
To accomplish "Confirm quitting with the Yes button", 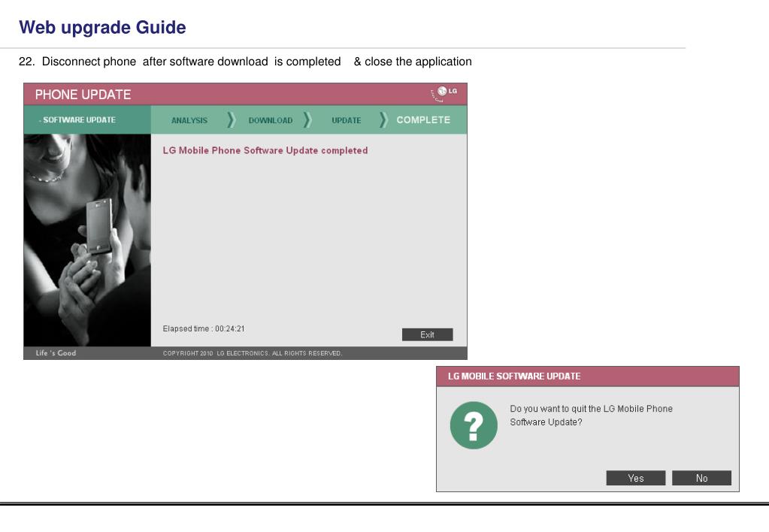I will point(636,478).
